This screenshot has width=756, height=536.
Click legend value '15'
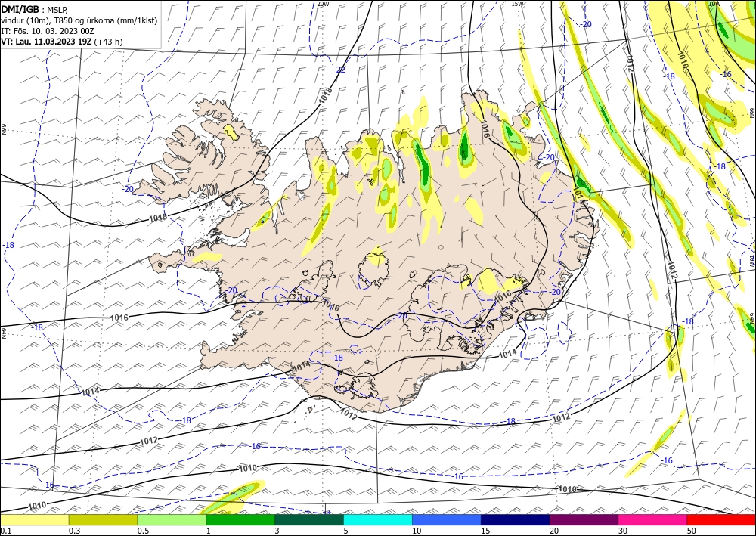[x=485, y=531]
